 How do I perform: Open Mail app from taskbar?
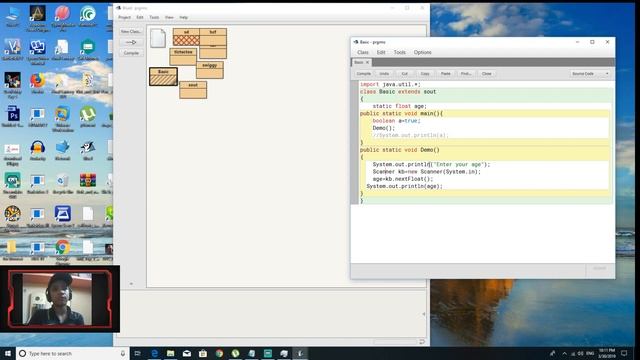(187, 353)
